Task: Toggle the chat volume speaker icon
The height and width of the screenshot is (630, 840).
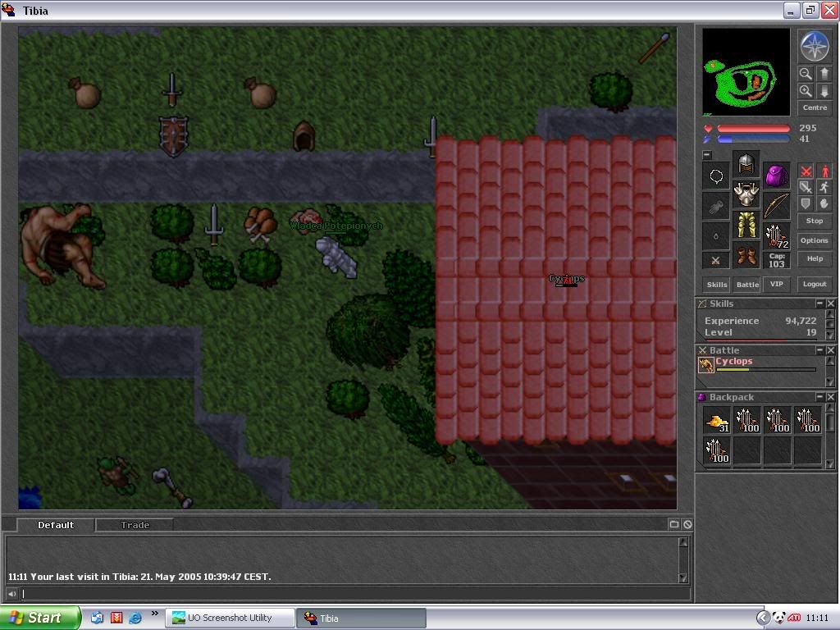Action: coord(11,594)
